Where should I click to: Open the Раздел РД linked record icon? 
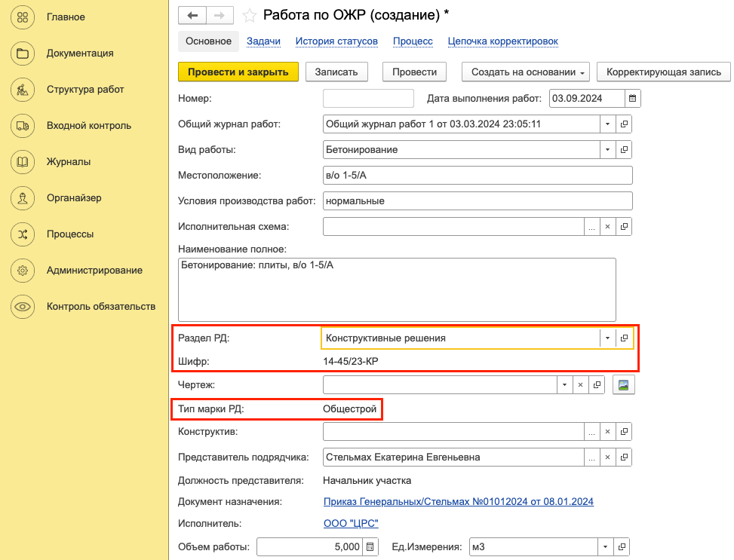click(624, 338)
